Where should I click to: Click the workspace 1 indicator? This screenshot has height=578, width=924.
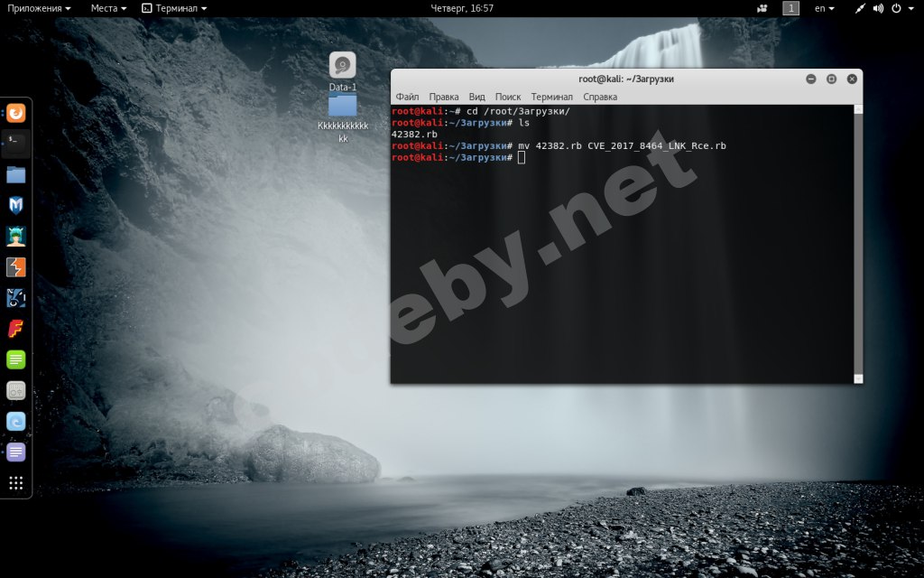coord(790,8)
